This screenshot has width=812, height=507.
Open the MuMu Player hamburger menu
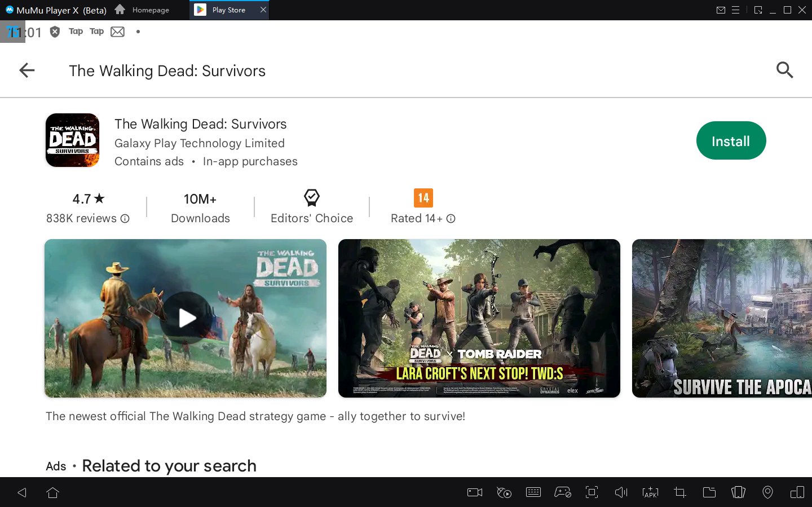735,10
